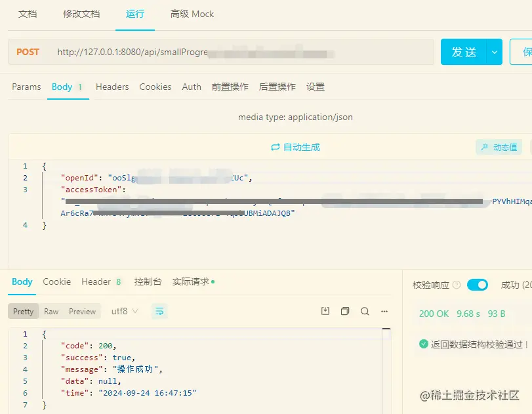Open search in the response viewer
Screen dimensions: 532x414
pos(365,312)
